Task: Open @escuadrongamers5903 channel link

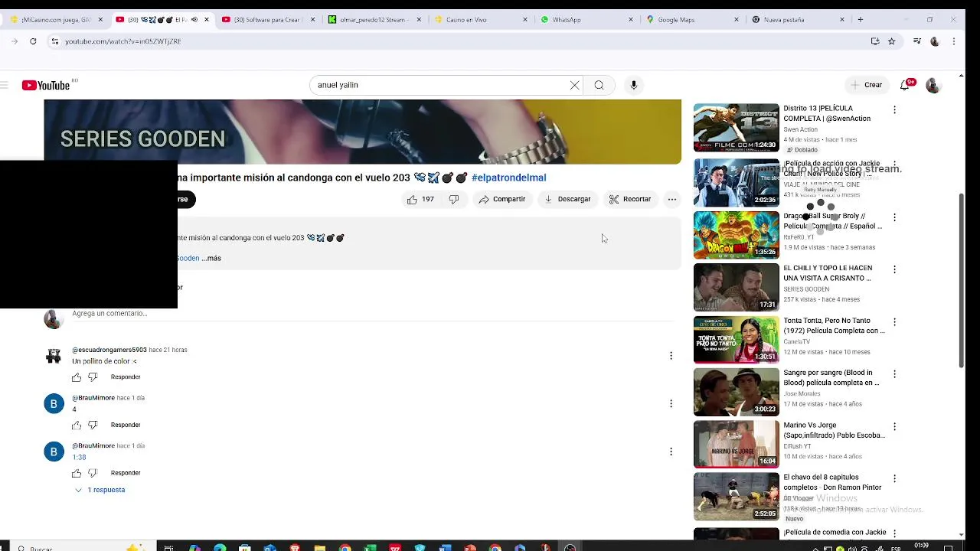Action: pyautogui.click(x=109, y=350)
